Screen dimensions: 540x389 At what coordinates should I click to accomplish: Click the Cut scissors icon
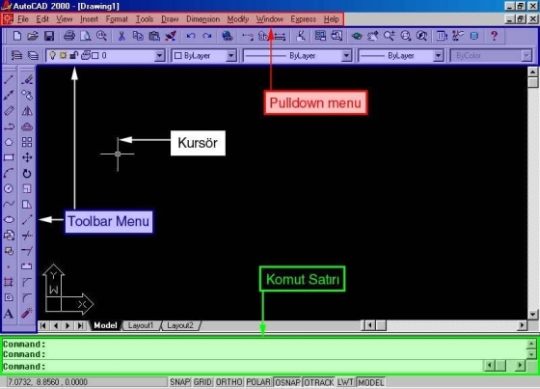[121, 36]
